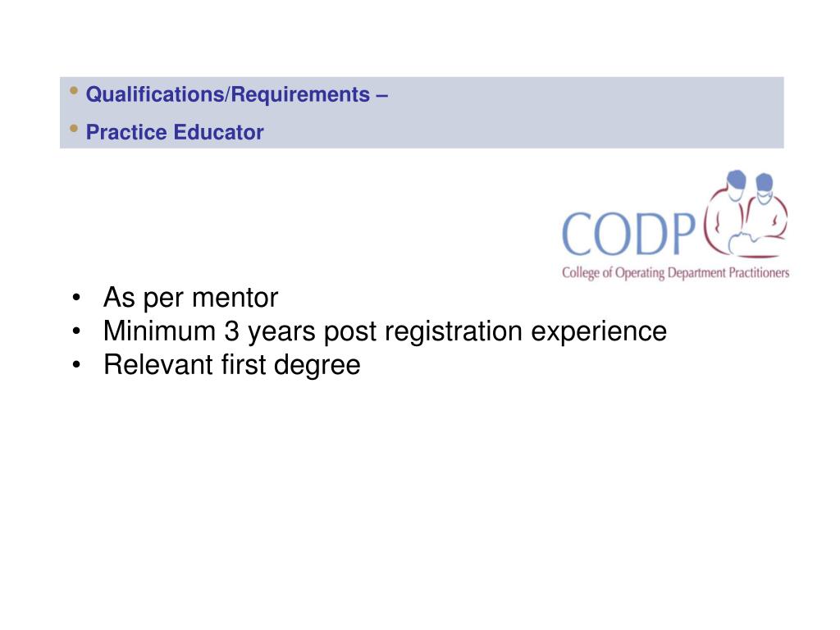Click the word experience in second bullet

coord(599,332)
